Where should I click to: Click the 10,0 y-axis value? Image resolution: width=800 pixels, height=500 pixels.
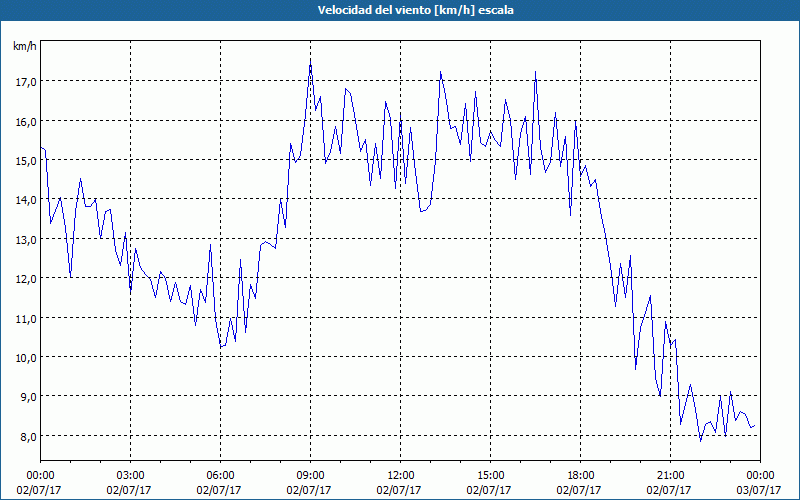25,358
